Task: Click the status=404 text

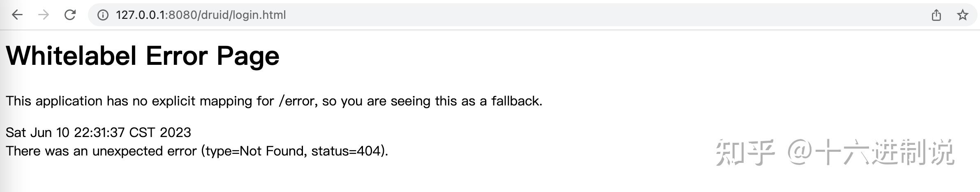Action: click(347, 151)
